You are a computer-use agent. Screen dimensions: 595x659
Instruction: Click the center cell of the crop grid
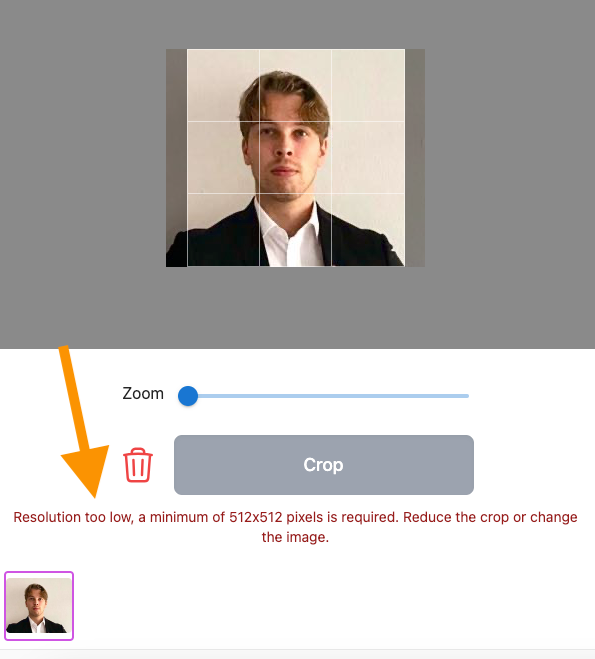click(x=295, y=158)
